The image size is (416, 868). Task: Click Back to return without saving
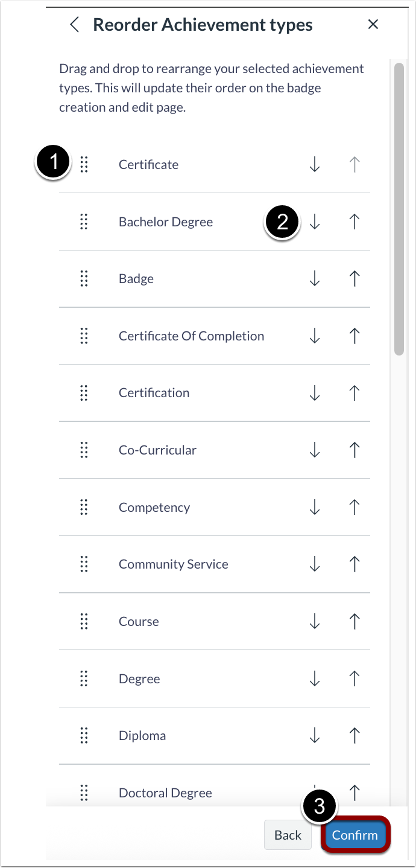(x=288, y=835)
